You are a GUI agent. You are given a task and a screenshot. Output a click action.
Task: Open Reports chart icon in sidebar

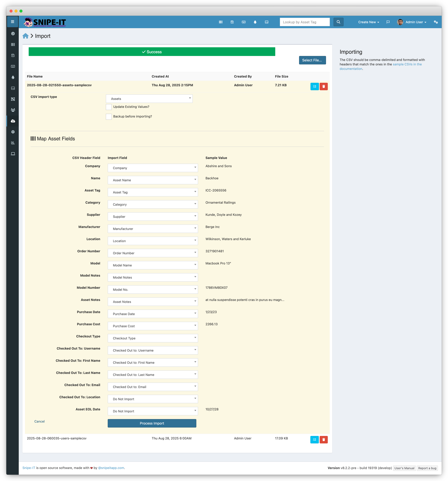[x=13, y=143]
